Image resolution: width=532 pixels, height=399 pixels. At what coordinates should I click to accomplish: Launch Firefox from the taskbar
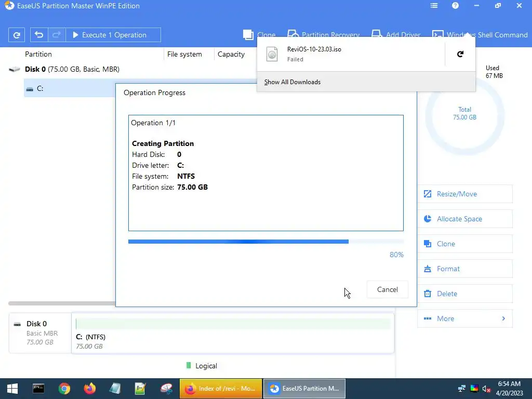tap(89, 389)
